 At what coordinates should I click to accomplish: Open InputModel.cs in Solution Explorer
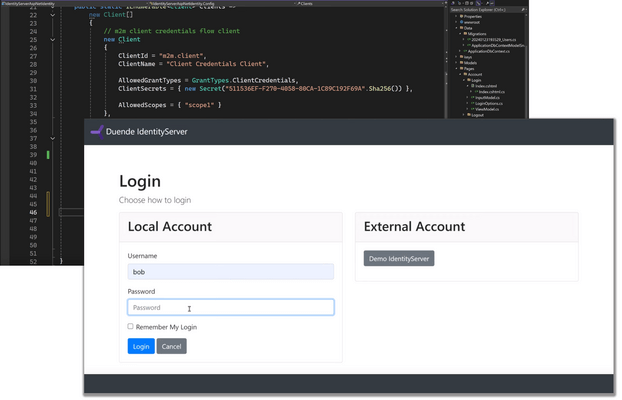click(488, 98)
